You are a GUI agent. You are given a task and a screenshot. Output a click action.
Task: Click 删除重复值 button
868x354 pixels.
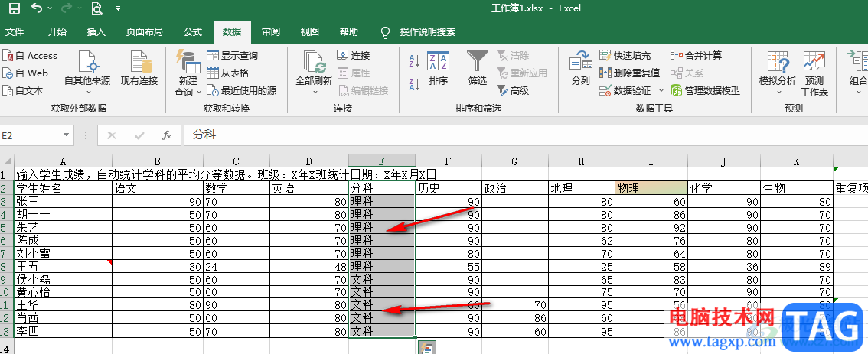pos(630,73)
